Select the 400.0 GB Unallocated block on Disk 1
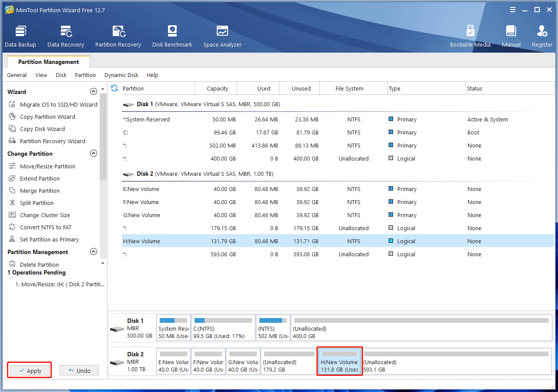The height and width of the screenshot is (392, 558). tap(421, 328)
